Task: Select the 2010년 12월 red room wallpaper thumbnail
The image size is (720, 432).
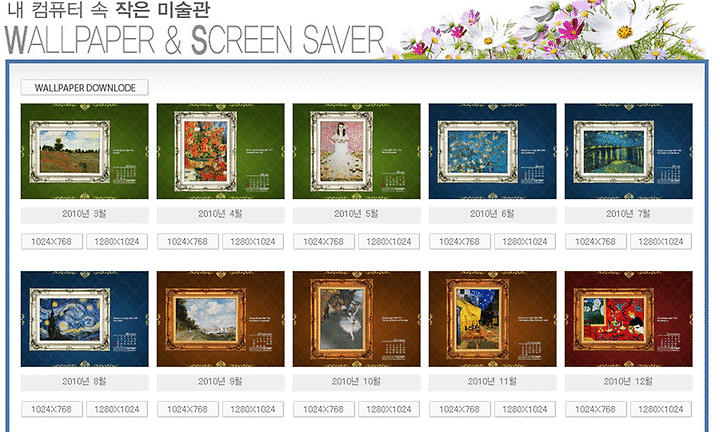Action: (628, 319)
